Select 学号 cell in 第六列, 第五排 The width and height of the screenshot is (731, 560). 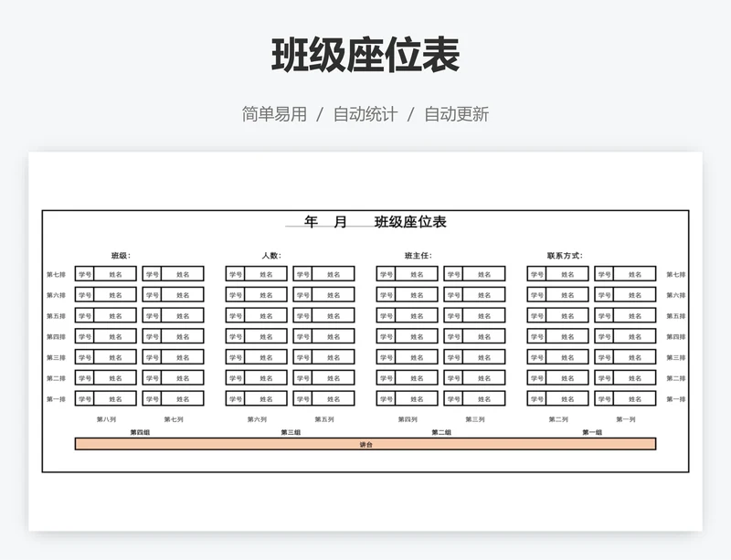[x=236, y=315]
